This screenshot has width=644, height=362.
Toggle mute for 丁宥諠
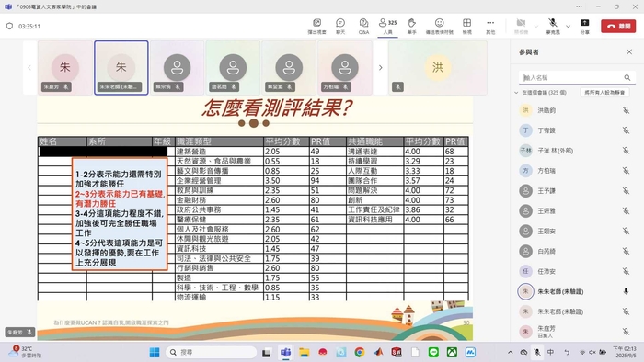pos(626,130)
